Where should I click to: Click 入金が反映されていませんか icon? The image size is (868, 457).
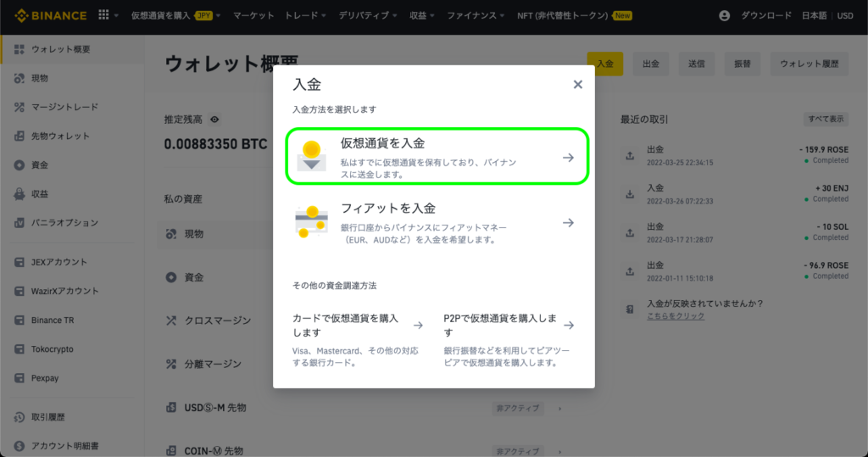point(630,309)
